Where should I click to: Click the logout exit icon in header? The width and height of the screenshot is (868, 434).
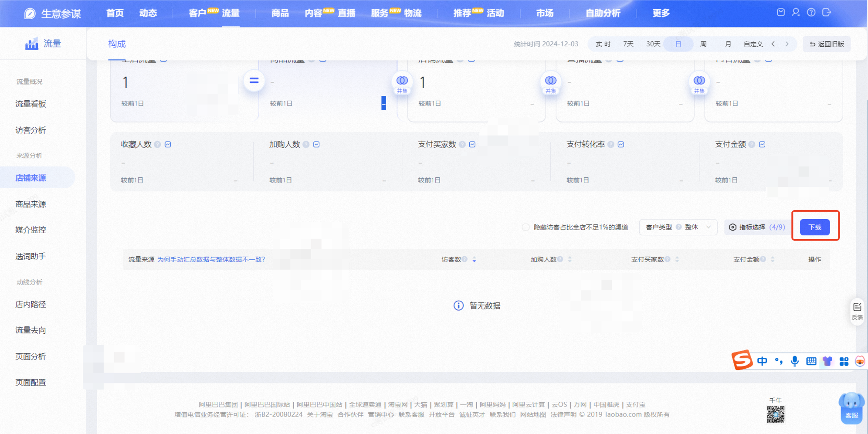pos(827,12)
